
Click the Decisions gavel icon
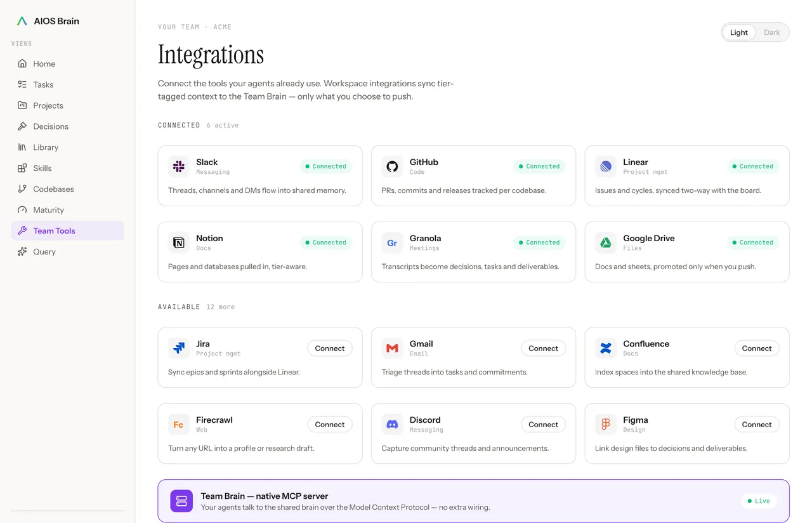[x=22, y=126]
